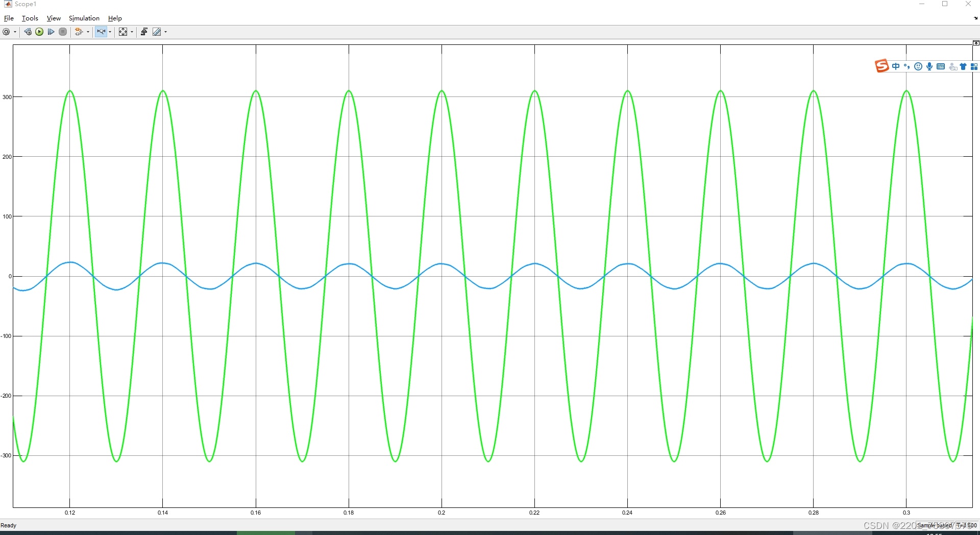The height and width of the screenshot is (535, 980).
Task: Click the Highlight Simulink Block icon
Action: pyautogui.click(x=79, y=32)
